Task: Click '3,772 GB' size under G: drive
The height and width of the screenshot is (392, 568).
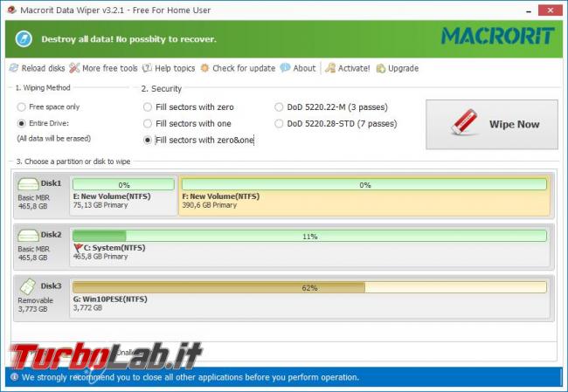Action: [x=87, y=308]
